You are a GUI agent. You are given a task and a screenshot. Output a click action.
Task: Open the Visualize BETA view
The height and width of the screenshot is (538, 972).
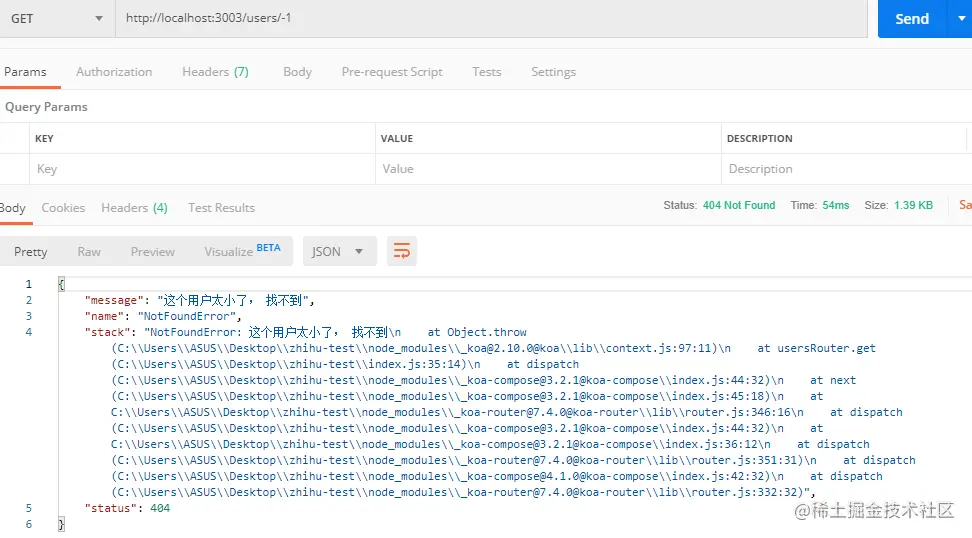pos(242,251)
